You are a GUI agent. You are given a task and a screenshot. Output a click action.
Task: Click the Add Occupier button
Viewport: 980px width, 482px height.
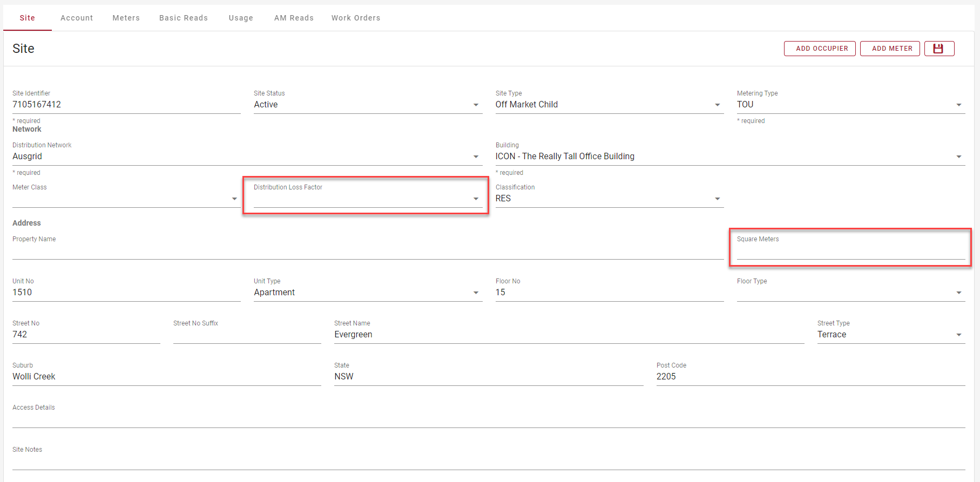[820, 49]
